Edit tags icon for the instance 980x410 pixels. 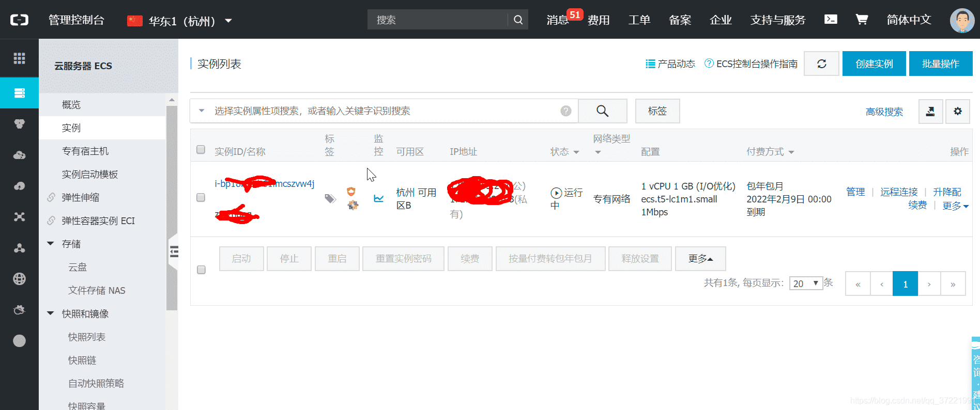[330, 199]
